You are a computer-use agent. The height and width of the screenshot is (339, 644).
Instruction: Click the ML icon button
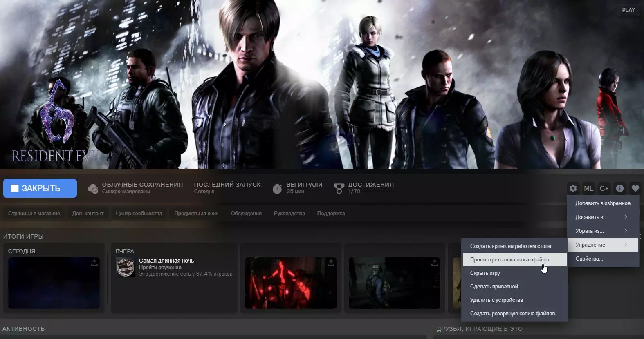click(588, 188)
